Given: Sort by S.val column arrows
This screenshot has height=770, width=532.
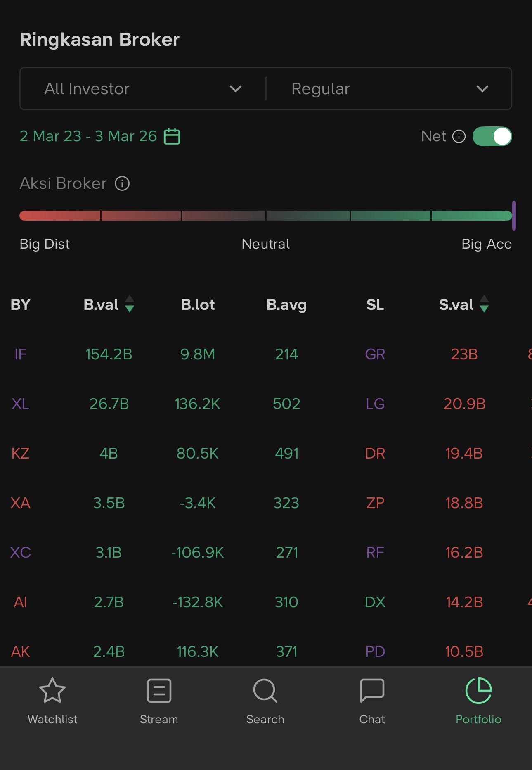Looking at the screenshot, I should (484, 304).
